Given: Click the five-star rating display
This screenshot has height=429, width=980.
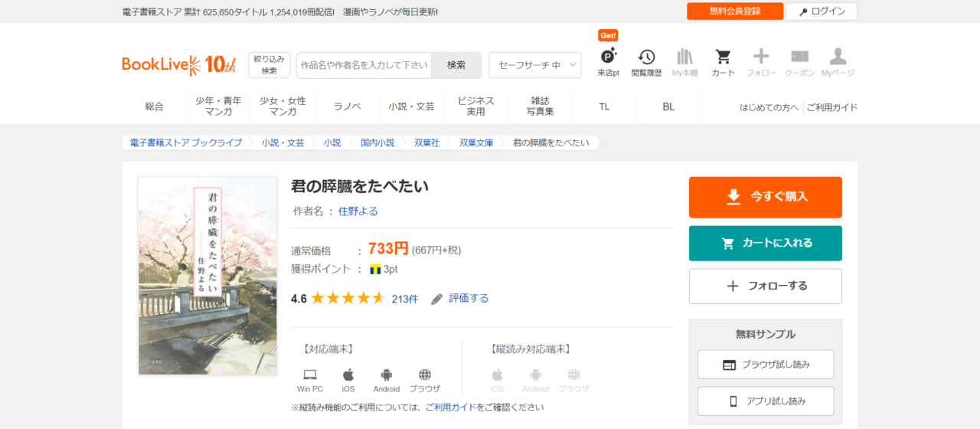Looking at the screenshot, I should click(348, 299).
